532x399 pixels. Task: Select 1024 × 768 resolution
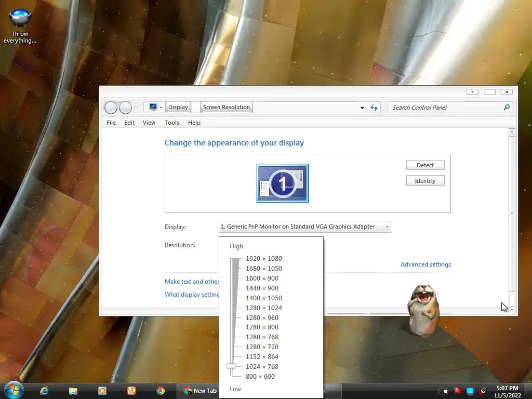(x=262, y=366)
